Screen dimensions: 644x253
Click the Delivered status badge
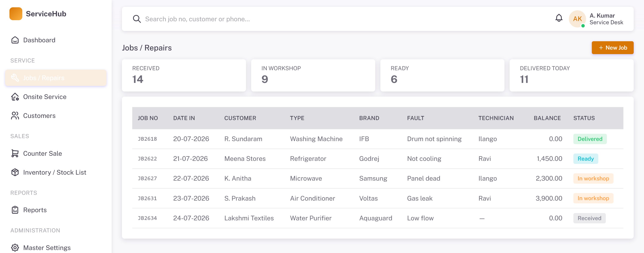(590, 139)
